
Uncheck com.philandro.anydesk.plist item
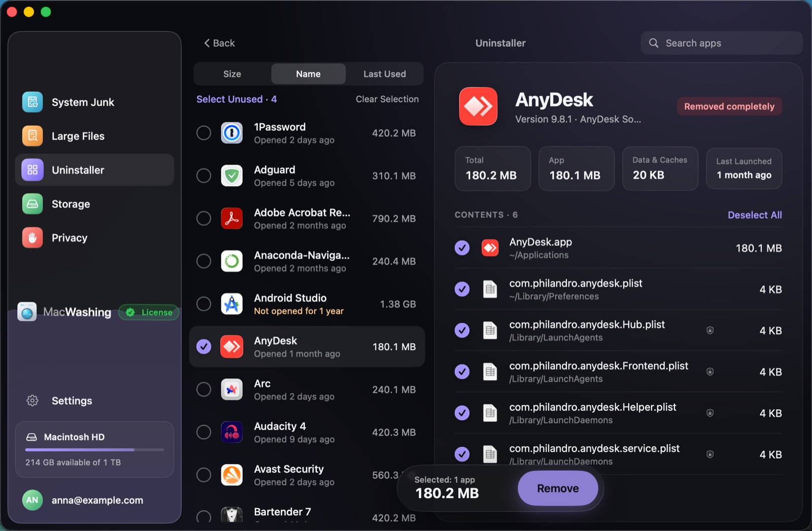click(462, 289)
